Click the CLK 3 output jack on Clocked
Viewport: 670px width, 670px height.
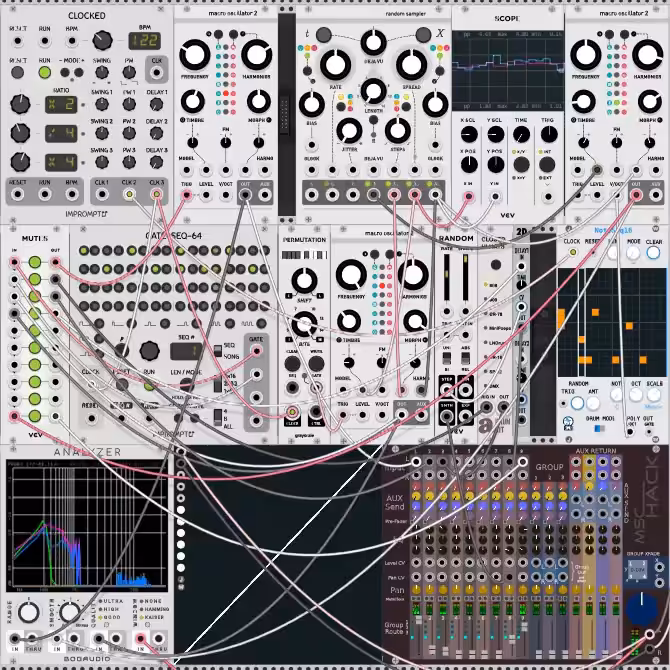click(x=156, y=194)
